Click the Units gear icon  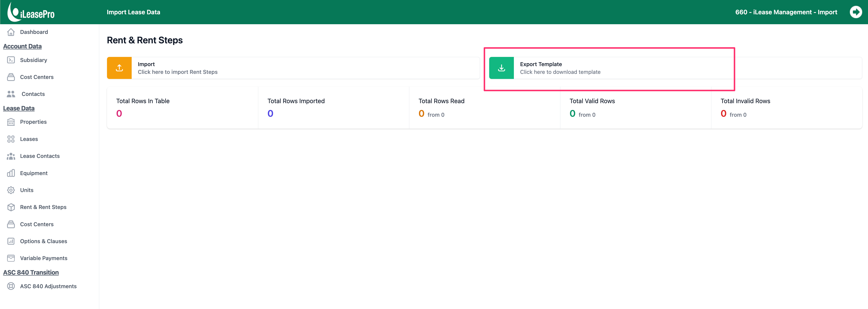[11, 190]
